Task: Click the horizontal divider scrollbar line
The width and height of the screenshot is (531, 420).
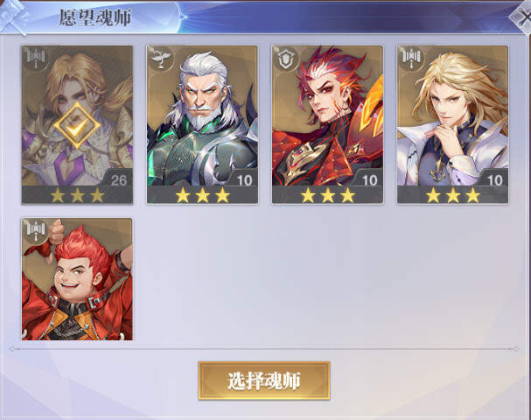Action: [x=264, y=349]
